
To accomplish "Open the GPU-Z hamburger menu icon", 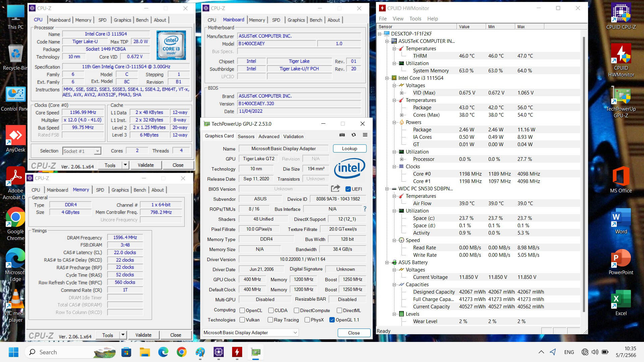I will coord(365,135).
